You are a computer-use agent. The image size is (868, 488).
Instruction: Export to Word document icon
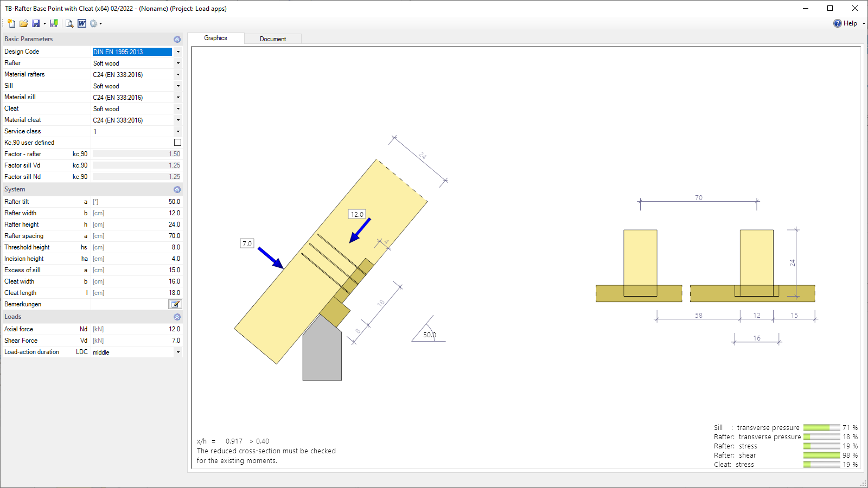[82, 23]
